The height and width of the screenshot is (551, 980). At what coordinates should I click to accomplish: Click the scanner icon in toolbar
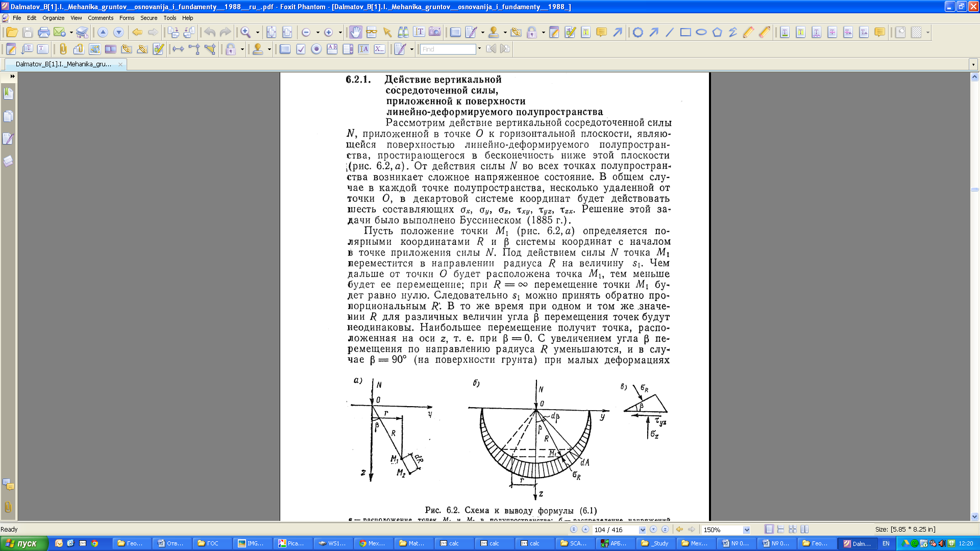tap(82, 33)
